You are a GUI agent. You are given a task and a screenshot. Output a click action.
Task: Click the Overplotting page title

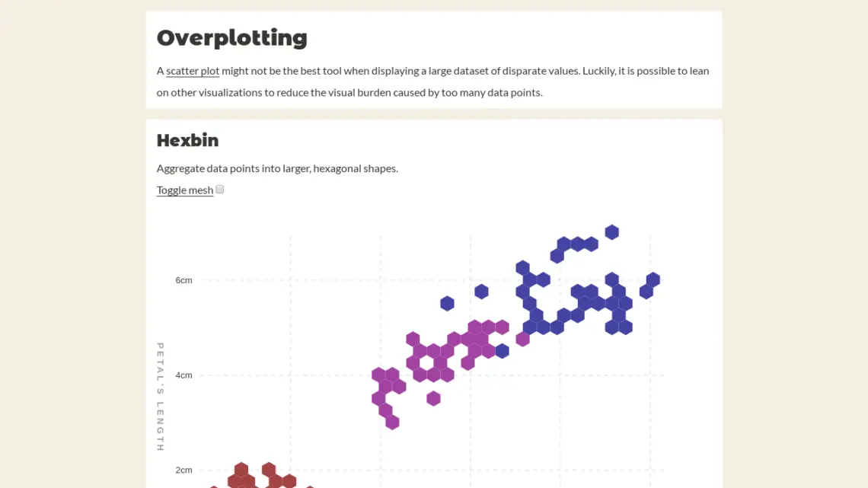(x=232, y=37)
